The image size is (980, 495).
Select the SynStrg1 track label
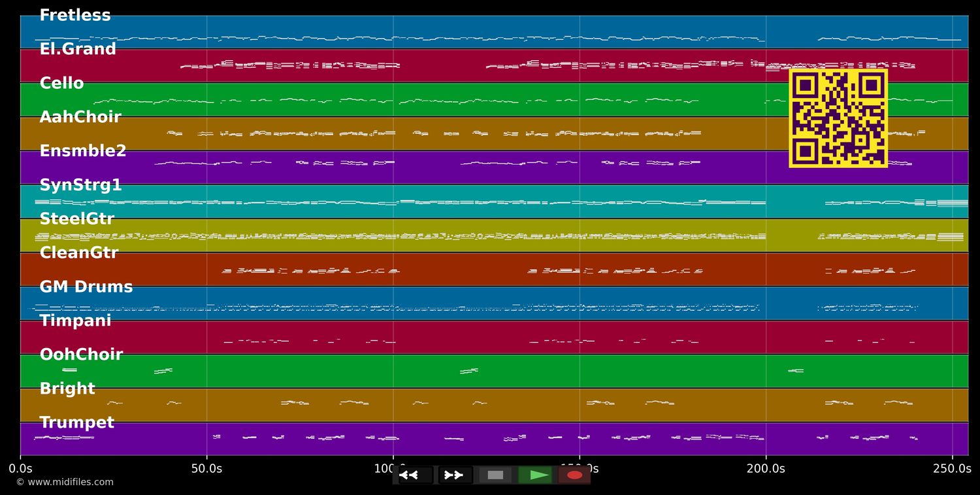[80, 185]
